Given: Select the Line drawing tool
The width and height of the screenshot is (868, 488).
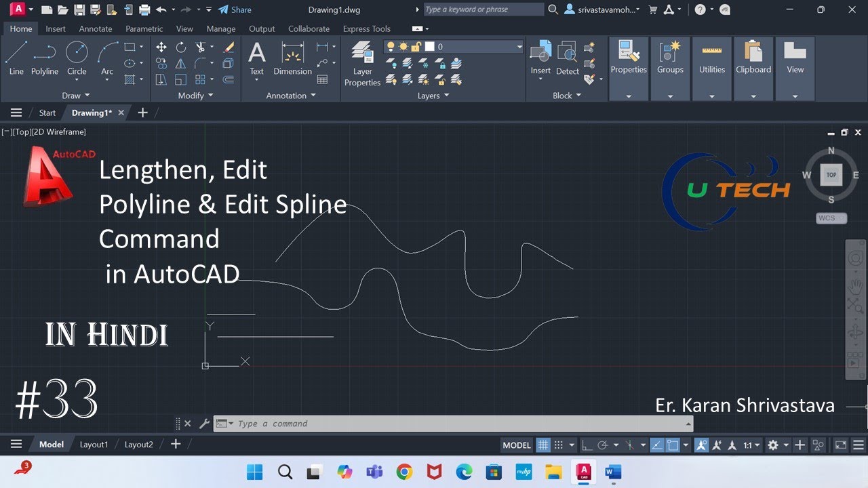Looking at the screenshot, I should (16, 58).
